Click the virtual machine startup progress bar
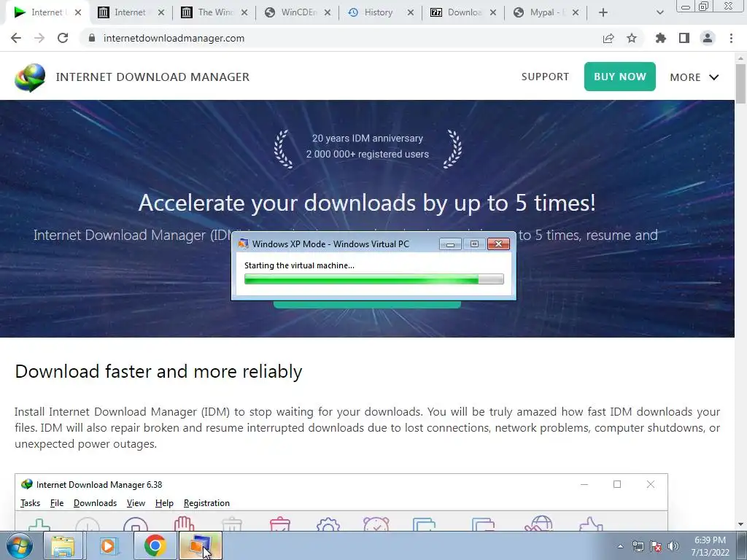The height and width of the screenshot is (560, 747). pyautogui.click(x=373, y=279)
